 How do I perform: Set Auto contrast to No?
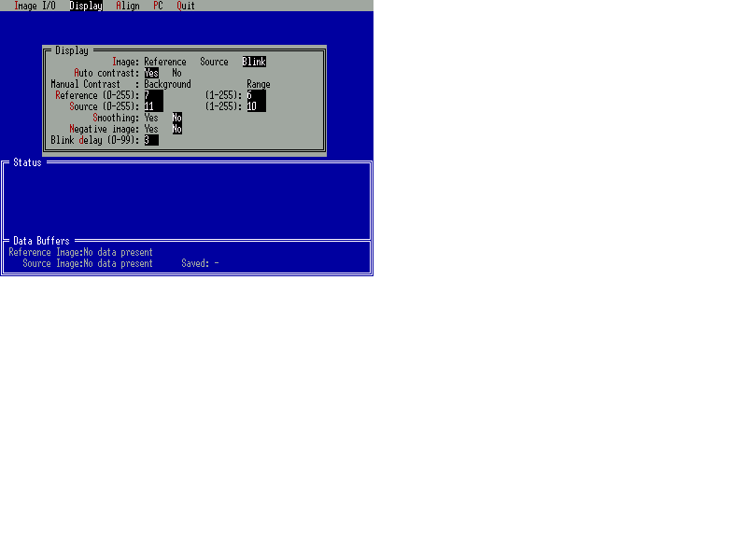click(x=176, y=73)
